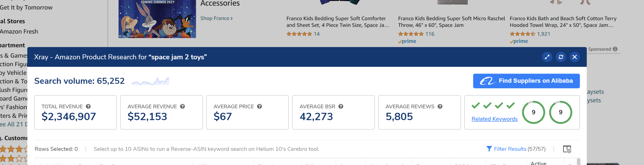Click Find Suppliers on Alibaba button
644x165 pixels.
[526, 81]
